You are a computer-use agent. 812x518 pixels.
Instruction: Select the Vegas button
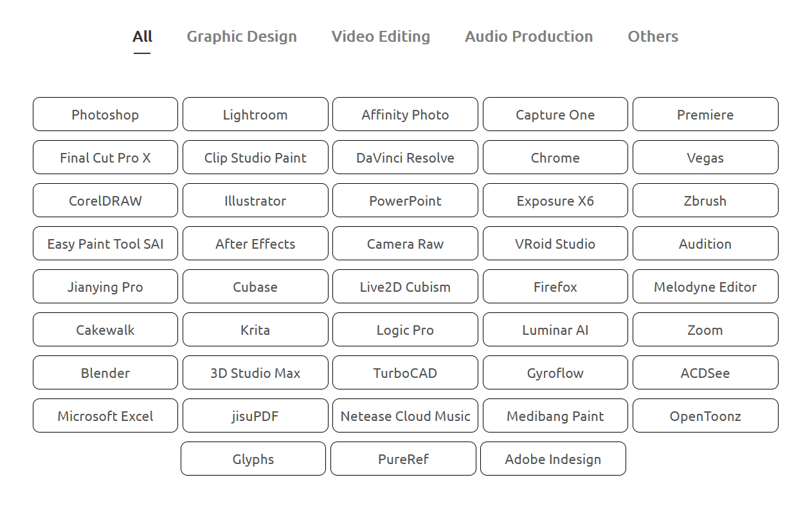pyautogui.click(x=705, y=157)
